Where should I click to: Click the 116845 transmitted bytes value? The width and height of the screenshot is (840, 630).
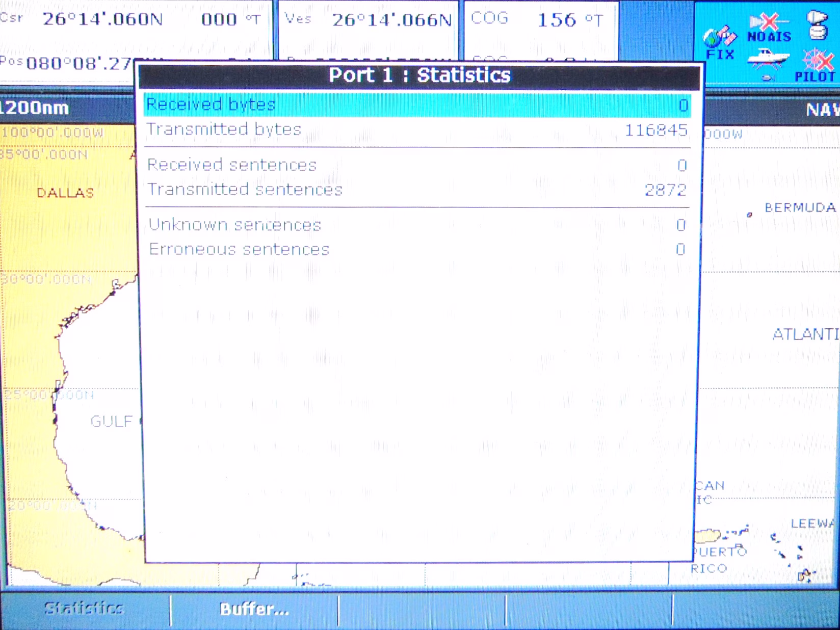(656, 130)
